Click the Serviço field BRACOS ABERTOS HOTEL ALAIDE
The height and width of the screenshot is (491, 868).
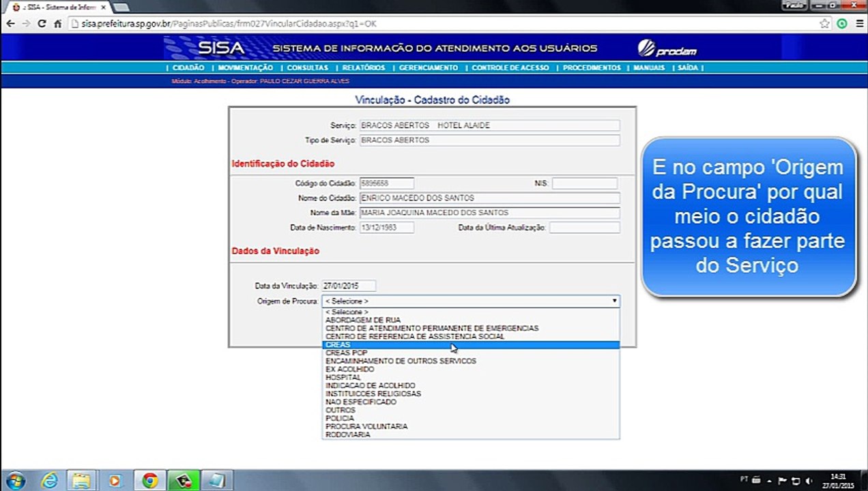(x=490, y=125)
